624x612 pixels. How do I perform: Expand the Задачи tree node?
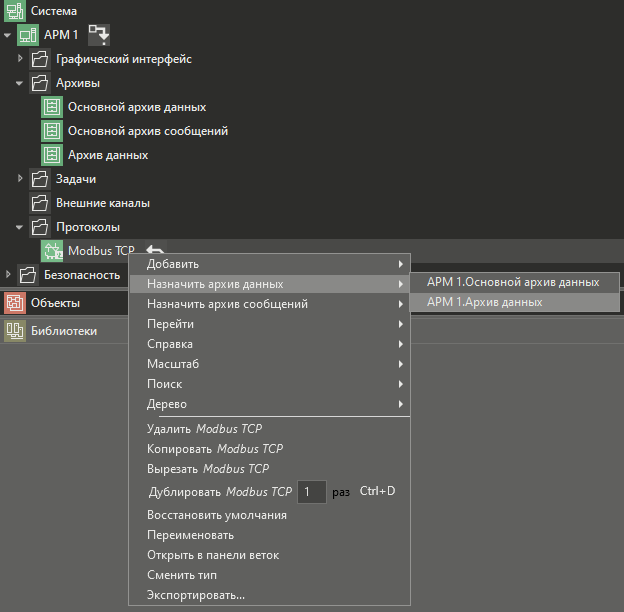pos(20,179)
